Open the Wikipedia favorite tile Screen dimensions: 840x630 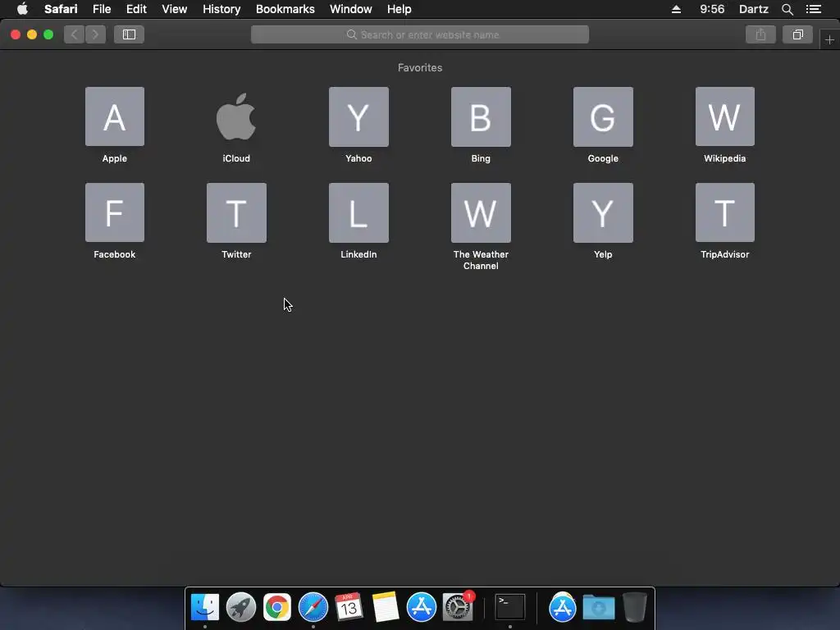click(725, 116)
